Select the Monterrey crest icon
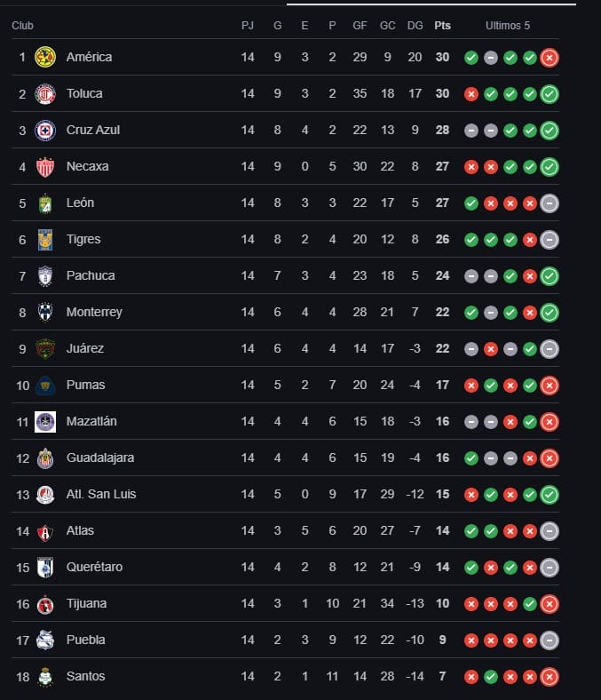601x700 pixels. coord(45,313)
